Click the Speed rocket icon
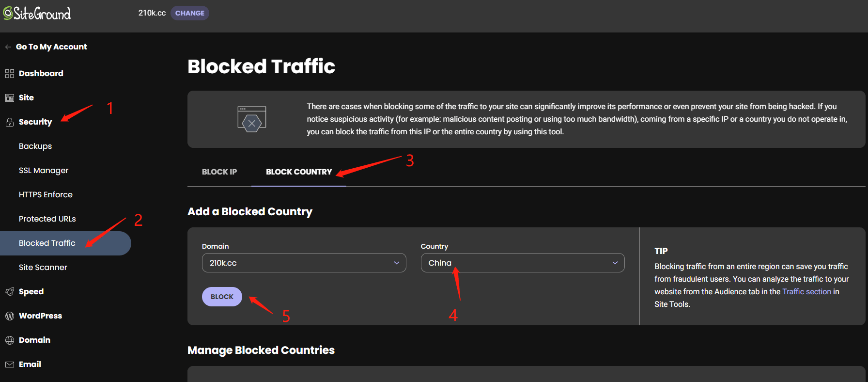This screenshot has height=382, width=868. click(x=10, y=292)
